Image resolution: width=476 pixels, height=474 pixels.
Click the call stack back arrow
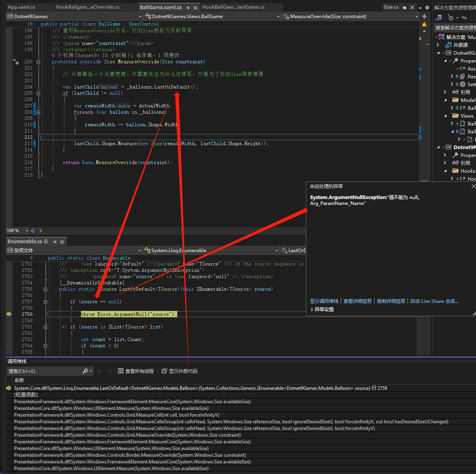click(x=100, y=371)
